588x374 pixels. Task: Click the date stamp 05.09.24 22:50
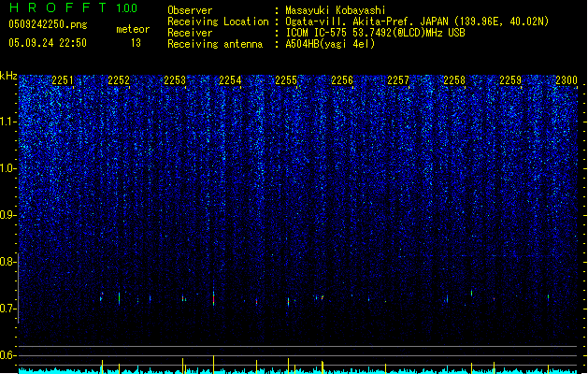coord(48,43)
